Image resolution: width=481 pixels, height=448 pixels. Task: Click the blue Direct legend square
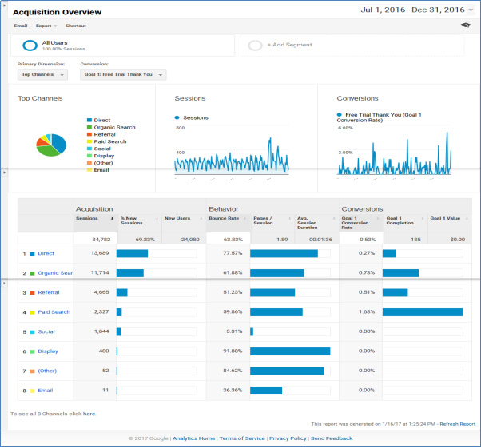(89, 121)
